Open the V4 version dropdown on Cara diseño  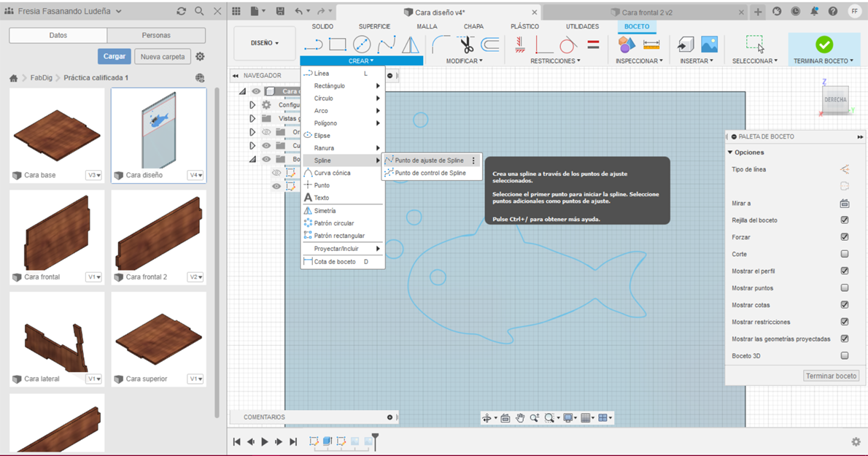point(195,175)
